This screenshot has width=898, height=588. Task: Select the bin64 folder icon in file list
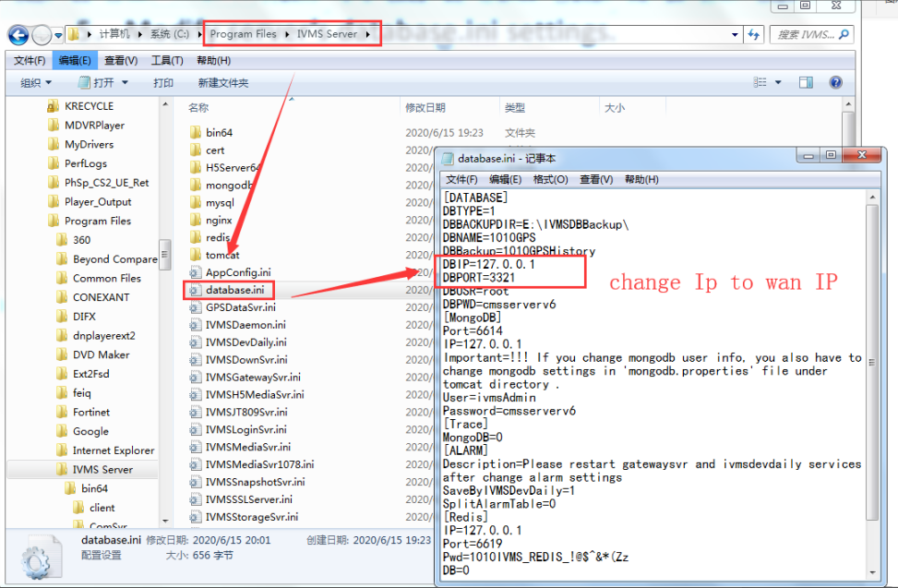click(196, 132)
